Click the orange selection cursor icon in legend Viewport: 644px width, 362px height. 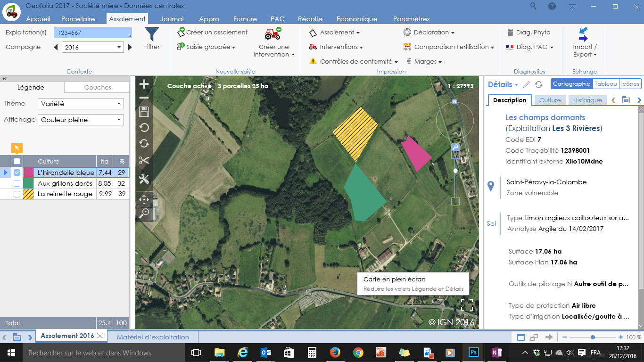(17, 148)
